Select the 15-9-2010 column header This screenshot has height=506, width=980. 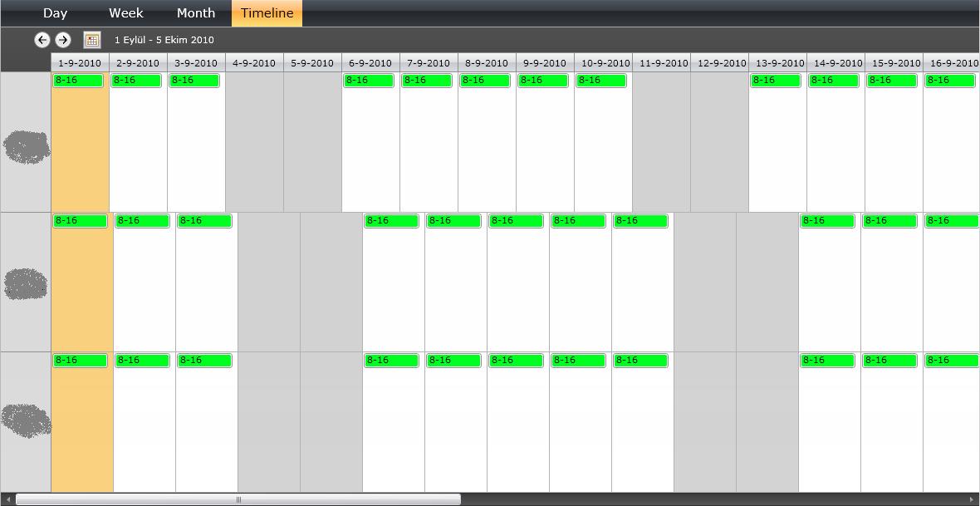point(894,62)
